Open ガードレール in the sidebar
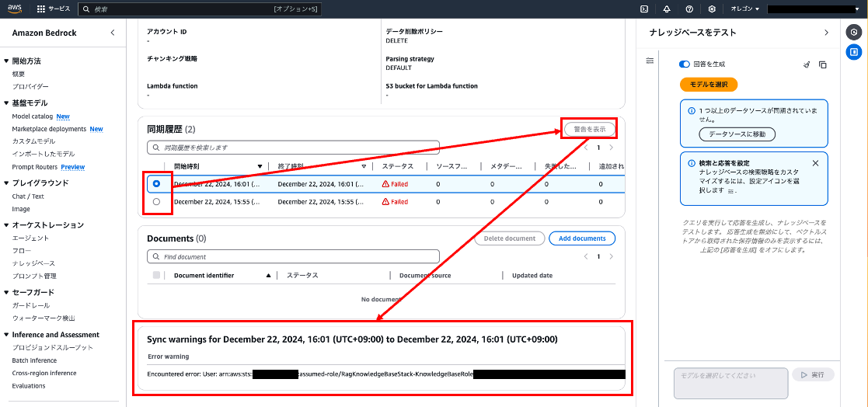Viewport: 868px width, 407px height. coord(31,305)
